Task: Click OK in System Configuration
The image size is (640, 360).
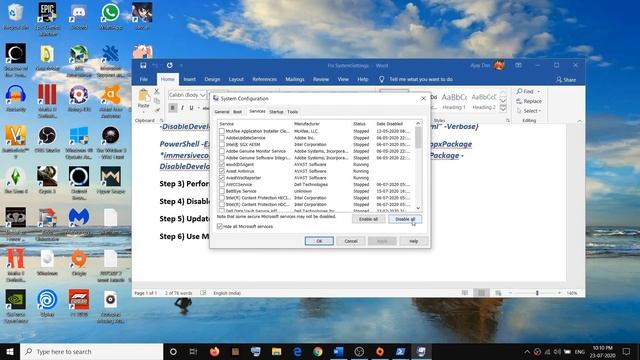Action: 319,241
